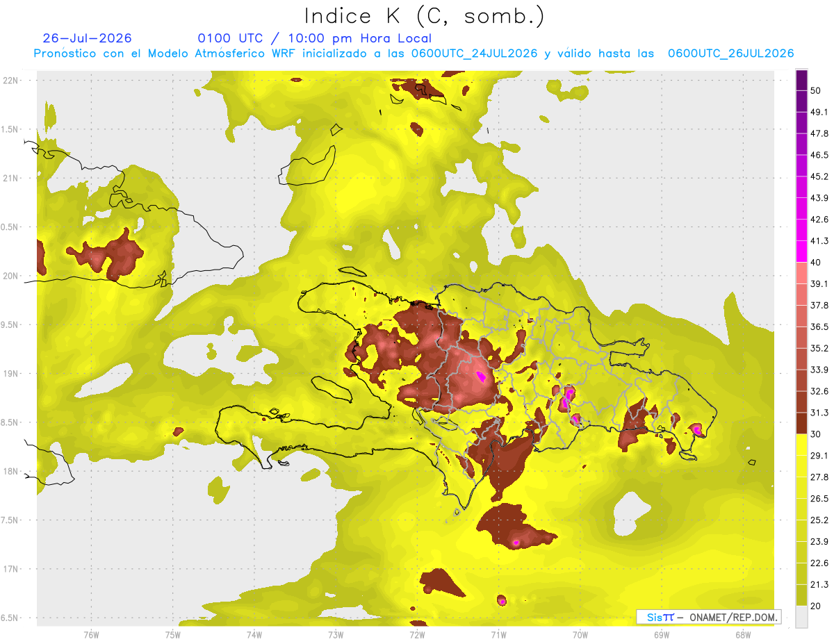Click the "72W" longitude label
Image resolution: width=834 pixels, height=644 pixels.
(417, 634)
